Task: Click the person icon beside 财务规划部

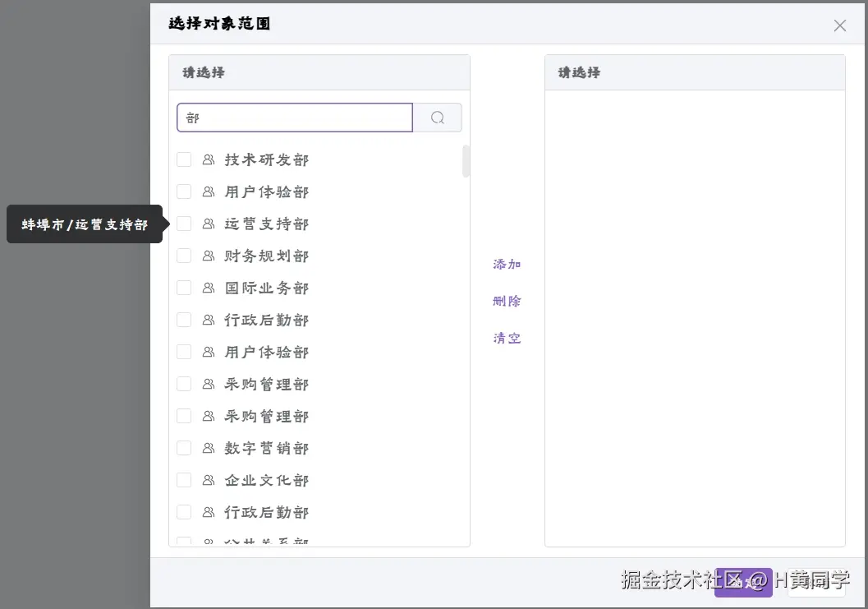Action: pos(207,256)
